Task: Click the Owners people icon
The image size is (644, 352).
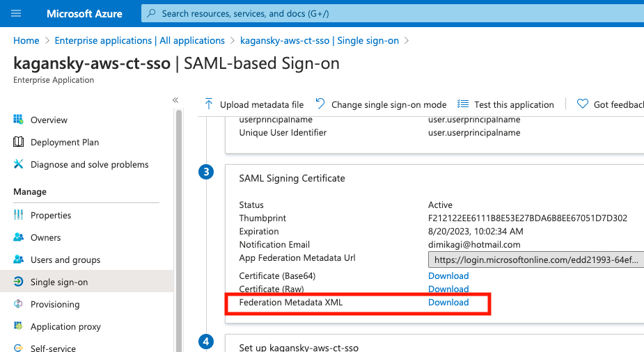Action: point(18,237)
